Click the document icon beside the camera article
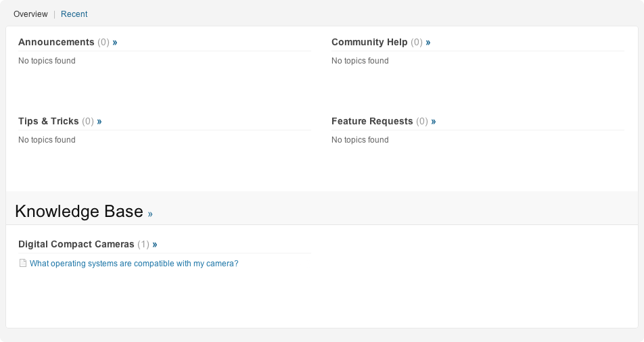This screenshot has height=342, width=644. [22, 264]
